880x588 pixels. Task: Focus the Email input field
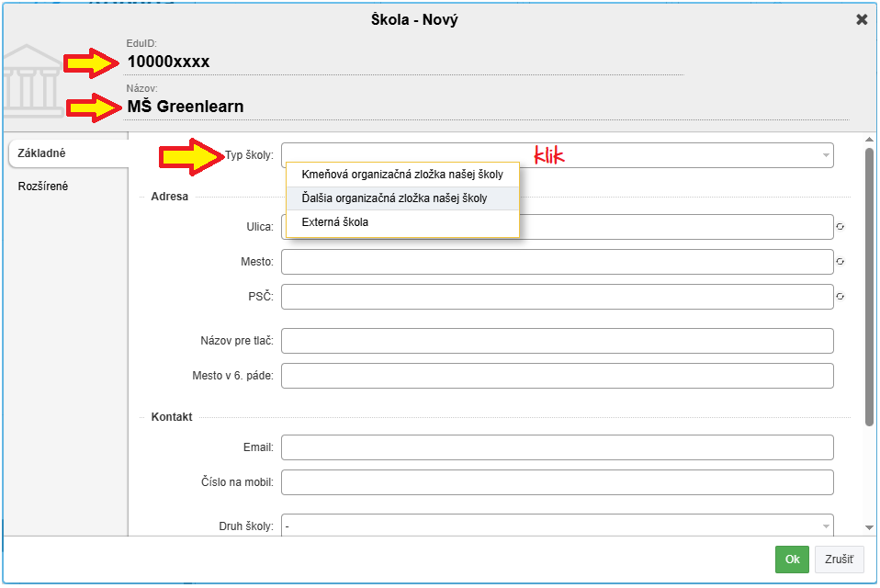pos(557,447)
